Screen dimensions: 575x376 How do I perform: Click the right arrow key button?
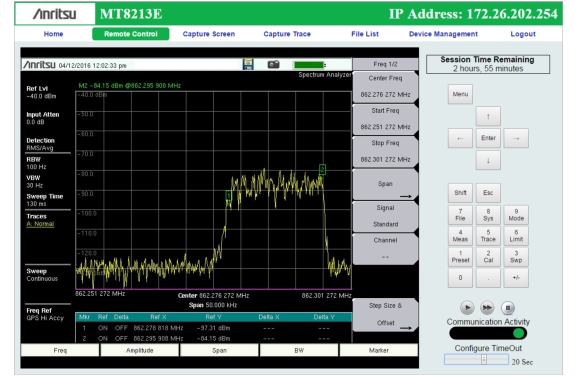tap(516, 138)
